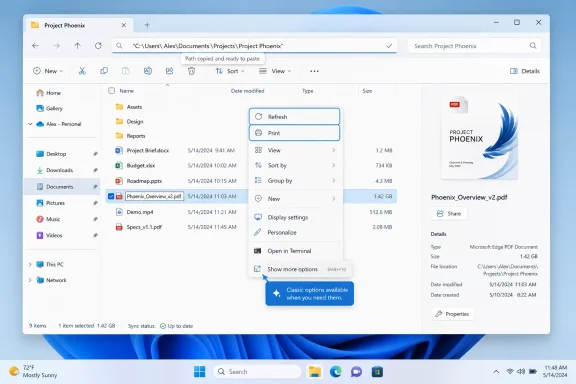
Task: Expand the This PC tree node
Action: click(x=30, y=265)
